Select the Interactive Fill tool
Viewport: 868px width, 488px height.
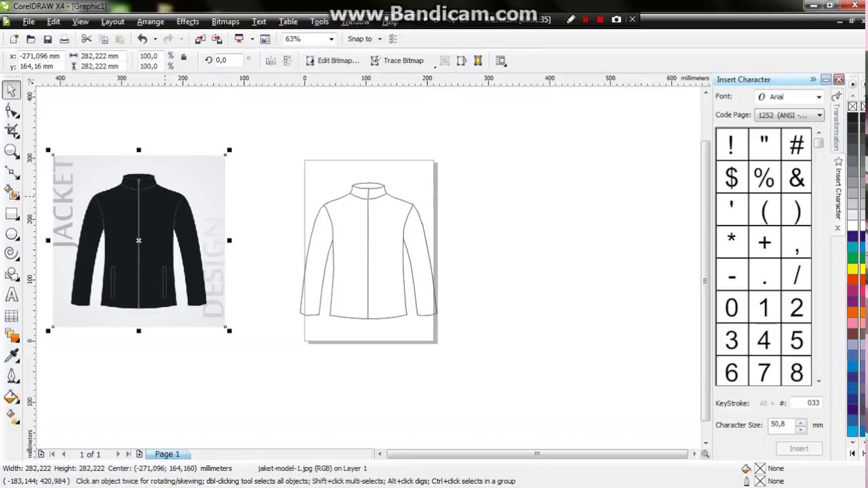[12, 417]
